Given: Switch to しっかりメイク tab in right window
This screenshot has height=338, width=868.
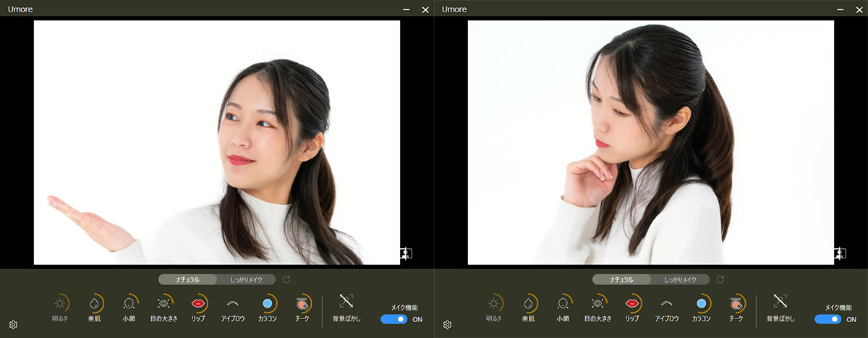Looking at the screenshot, I should click(681, 279).
